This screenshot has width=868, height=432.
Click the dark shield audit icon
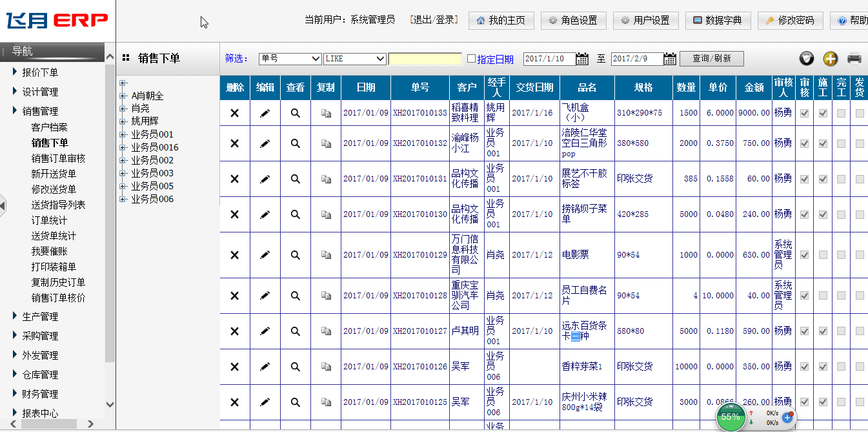[x=806, y=59]
